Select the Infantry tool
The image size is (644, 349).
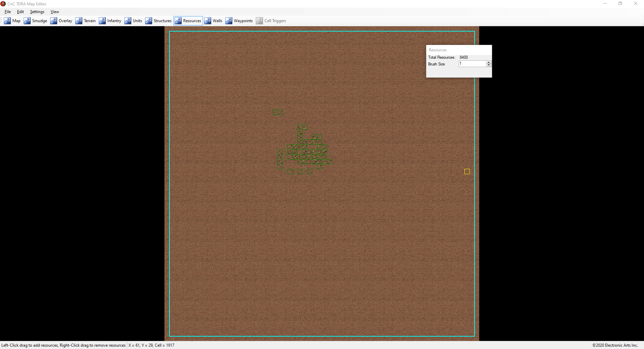coord(110,21)
